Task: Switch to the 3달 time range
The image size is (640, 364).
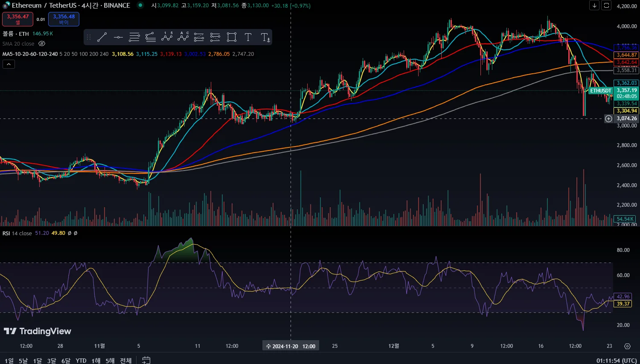Action: point(52,361)
